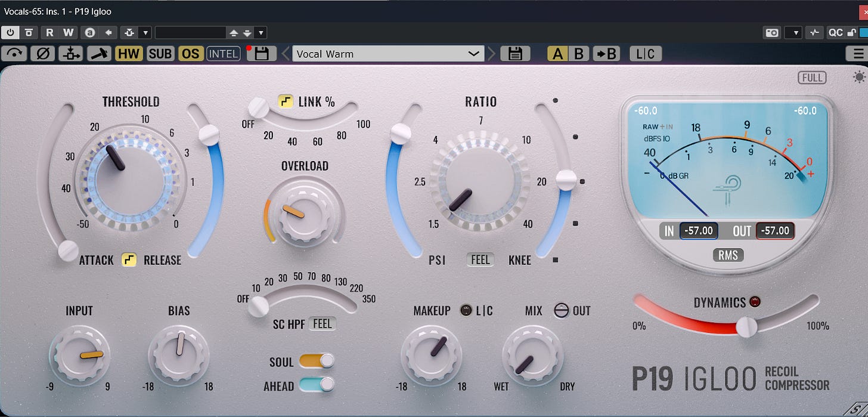This screenshot has height=417, width=868.
Task: Load next host preset with down arrow
Action: [x=247, y=33]
